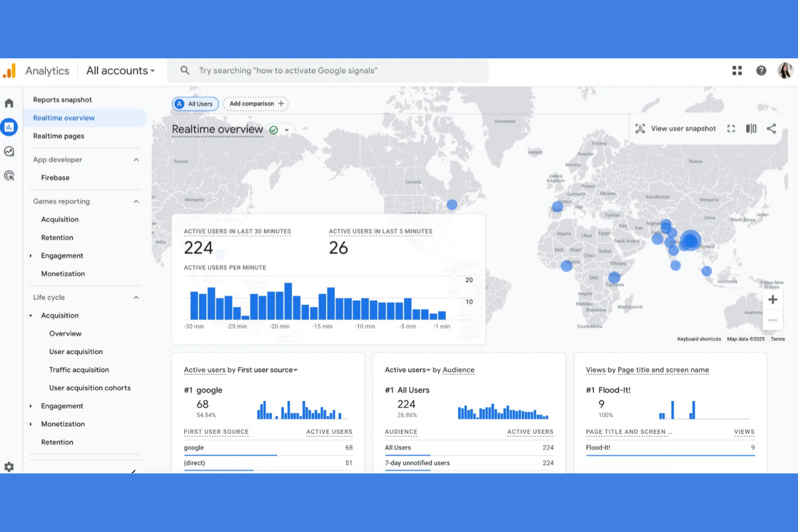Click the Add comparison button
This screenshot has height=532, width=798.
coord(256,103)
